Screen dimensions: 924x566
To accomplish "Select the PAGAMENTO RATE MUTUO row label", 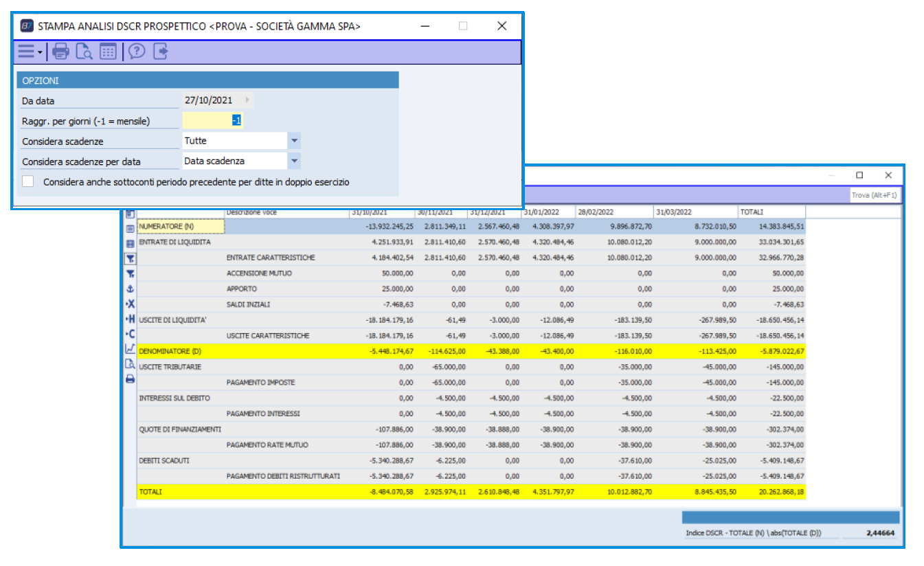I will point(266,445).
